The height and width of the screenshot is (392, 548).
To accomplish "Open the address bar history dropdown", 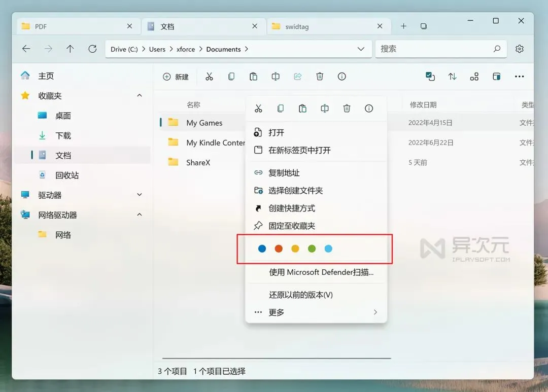I will [361, 49].
